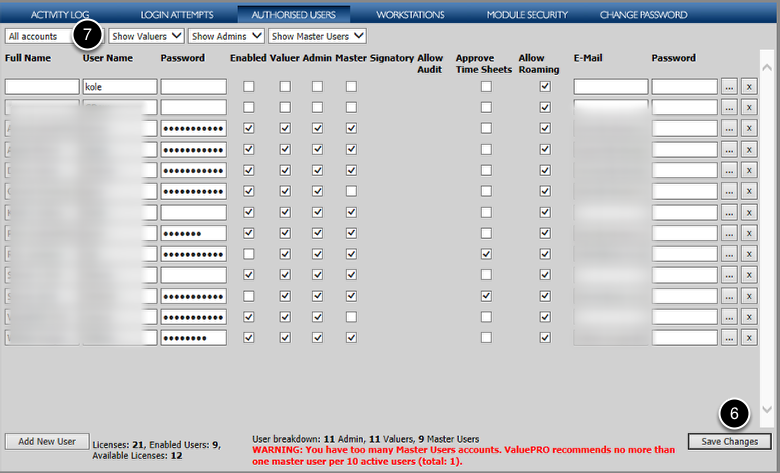
Task: Enable Approve Time Sheets for user kole
Action: click(486, 87)
